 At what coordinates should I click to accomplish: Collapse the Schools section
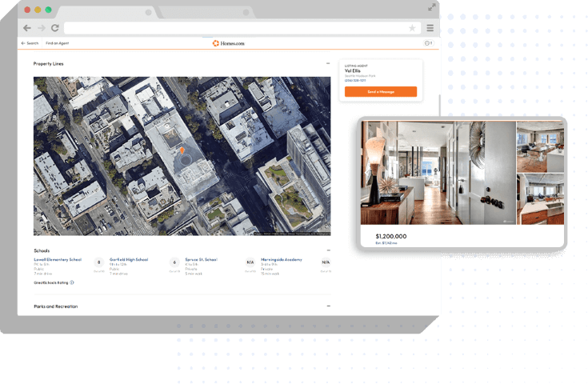coord(329,250)
